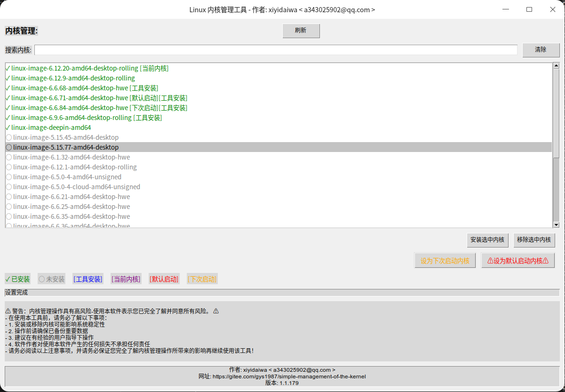Screen dimensions: 565x392
Task: Click the 刷新 refresh button
Action: coord(301,31)
